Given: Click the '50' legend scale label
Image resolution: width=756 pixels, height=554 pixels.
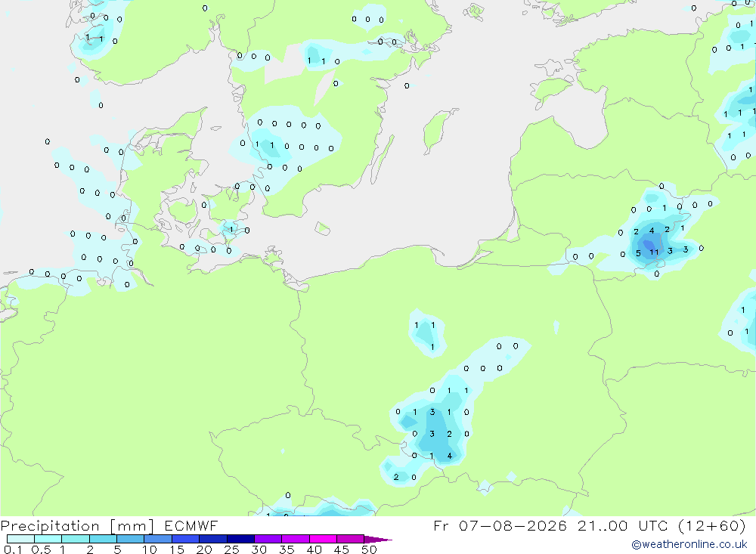Looking at the screenshot, I should coord(370,549).
